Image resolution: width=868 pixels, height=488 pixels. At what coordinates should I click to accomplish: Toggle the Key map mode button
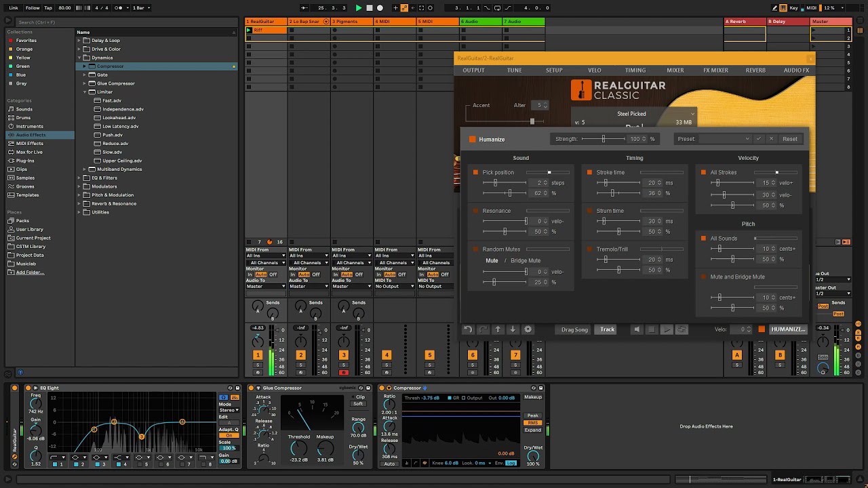pyautogui.click(x=794, y=8)
